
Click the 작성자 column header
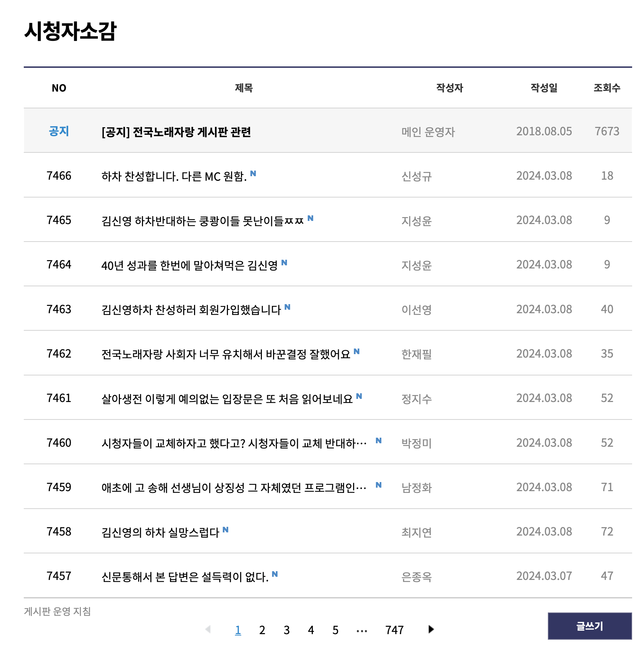tap(450, 88)
